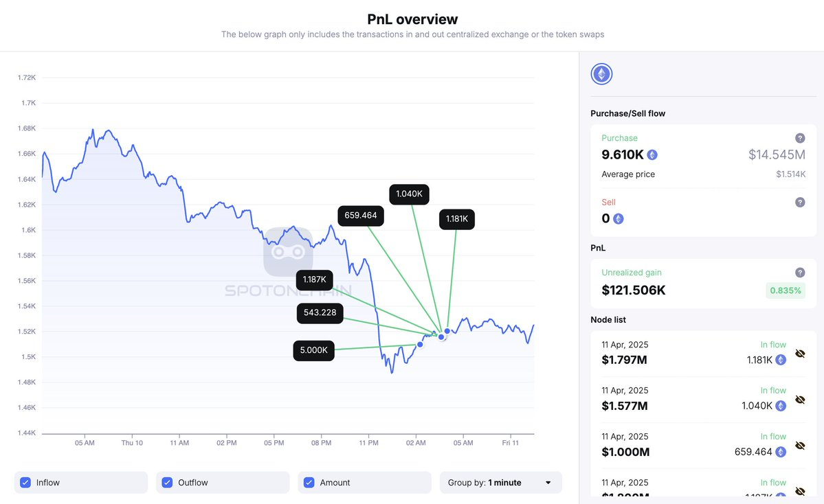Click the ETH icon beside 1.181K in node list

tap(781, 360)
